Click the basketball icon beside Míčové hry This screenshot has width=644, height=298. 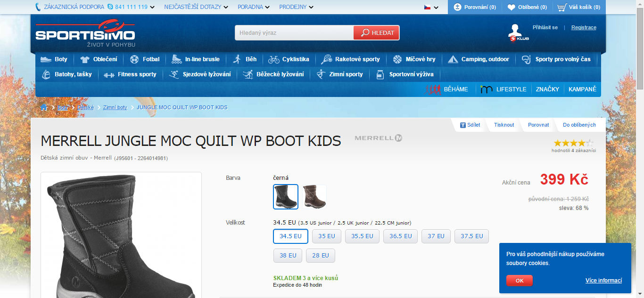397,59
